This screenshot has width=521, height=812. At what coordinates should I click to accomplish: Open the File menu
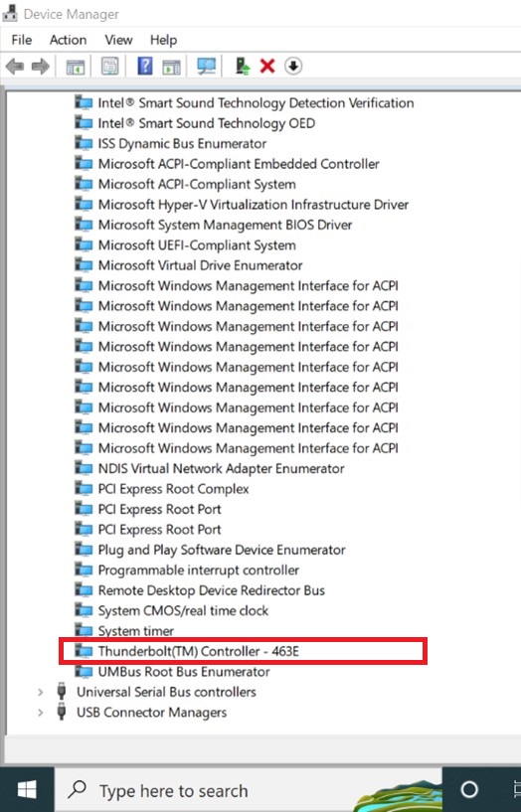point(21,40)
